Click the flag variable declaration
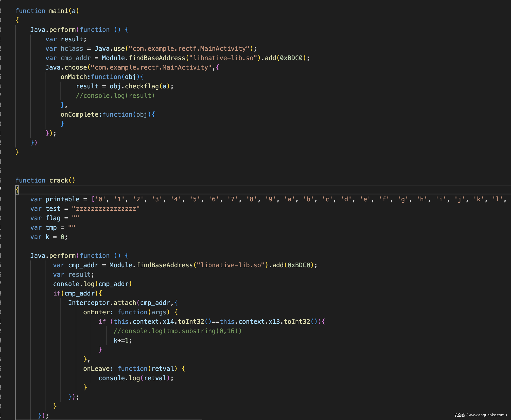Image resolution: width=511 pixels, height=420 pixels. tap(53, 218)
